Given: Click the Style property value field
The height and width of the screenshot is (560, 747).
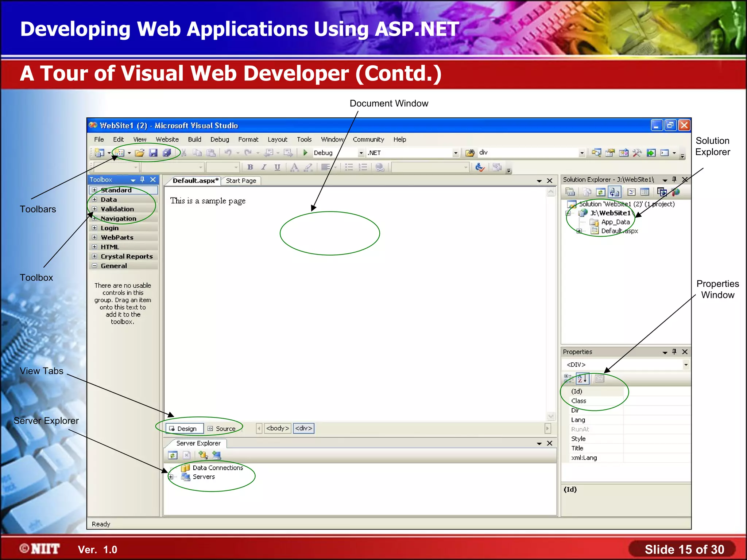Looking at the screenshot, I should coord(657,439).
